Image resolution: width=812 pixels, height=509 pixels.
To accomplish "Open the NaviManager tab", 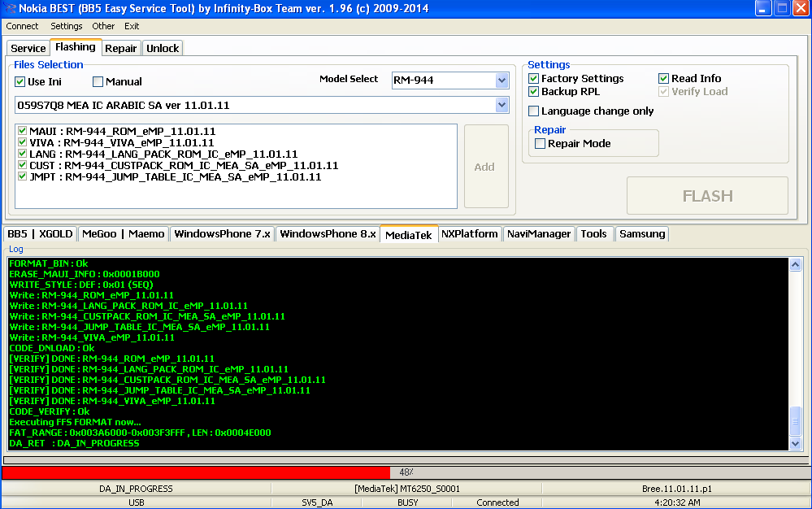I will pyautogui.click(x=539, y=234).
